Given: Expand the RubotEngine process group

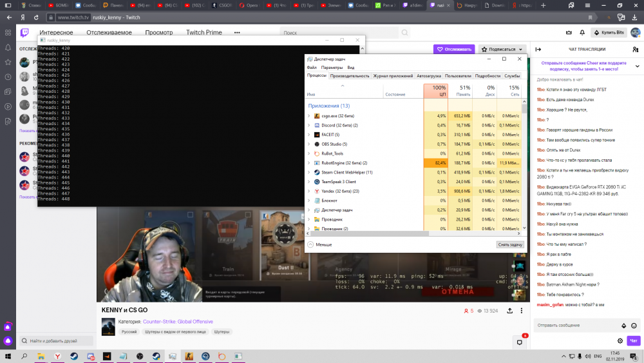Looking at the screenshot, I should pos(309,163).
